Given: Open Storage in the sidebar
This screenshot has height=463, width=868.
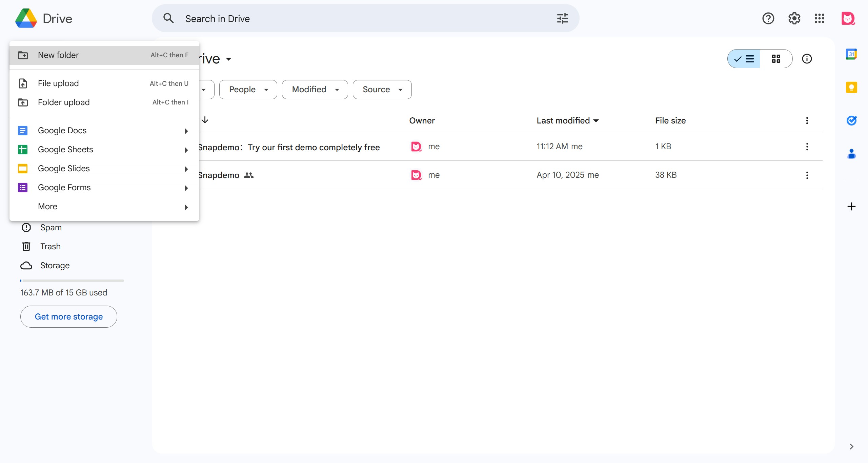Looking at the screenshot, I should coord(55,265).
